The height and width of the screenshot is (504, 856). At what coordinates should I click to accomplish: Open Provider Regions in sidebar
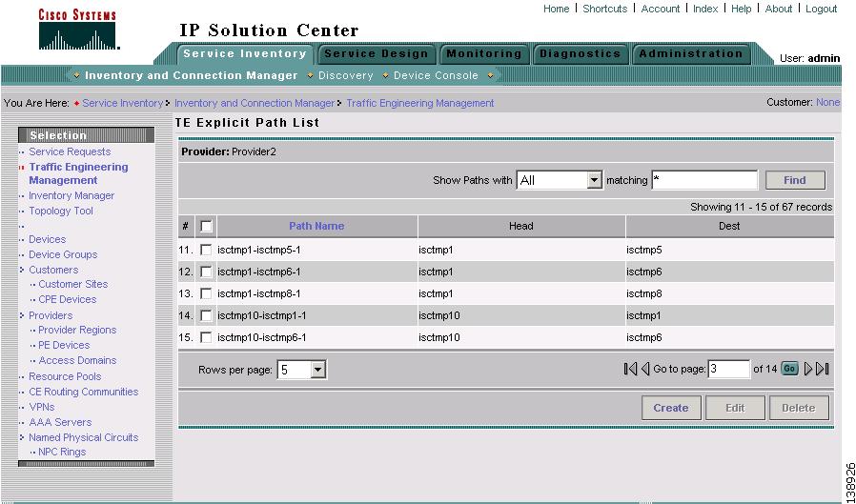[x=77, y=330]
